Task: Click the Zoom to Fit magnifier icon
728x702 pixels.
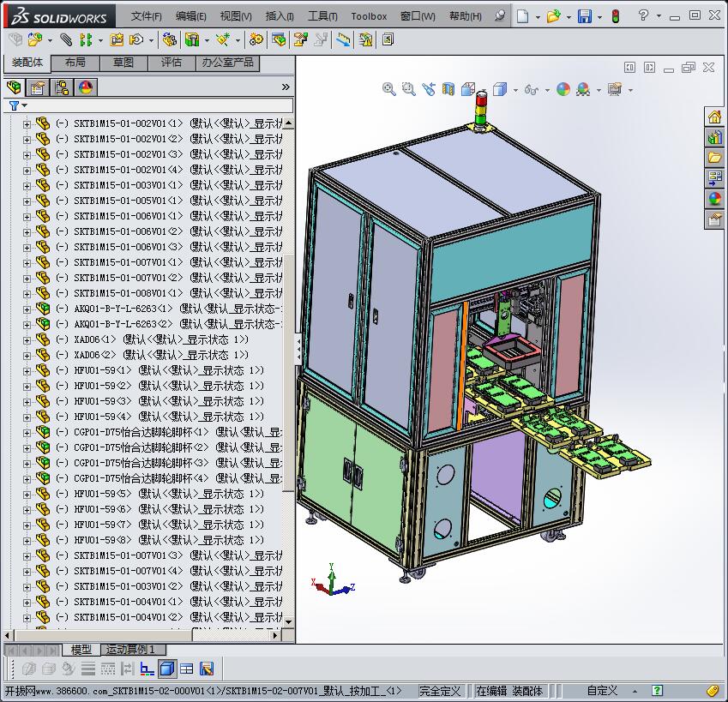Action: [388, 88]
